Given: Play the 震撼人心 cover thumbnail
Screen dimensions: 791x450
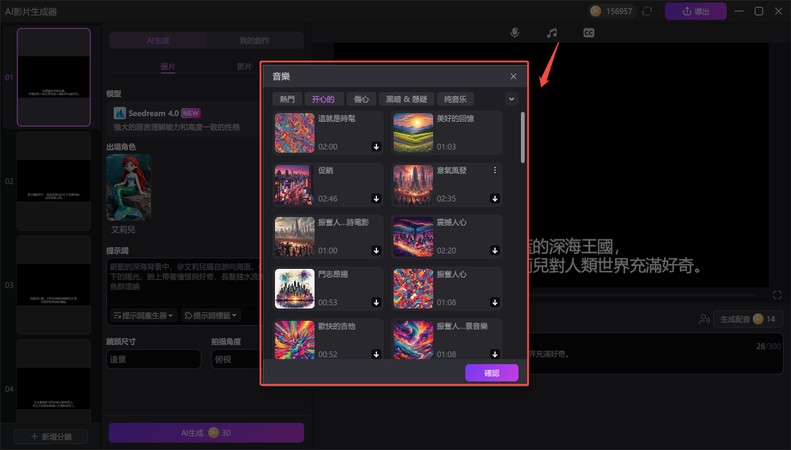Looking at the screenshot, I should [x=413, y=237].
